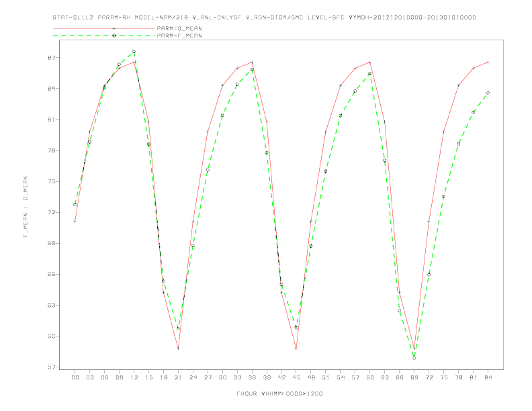Click the y-axis tick label 60
This screenshot has height=411, width=532.
click(51, 336)
